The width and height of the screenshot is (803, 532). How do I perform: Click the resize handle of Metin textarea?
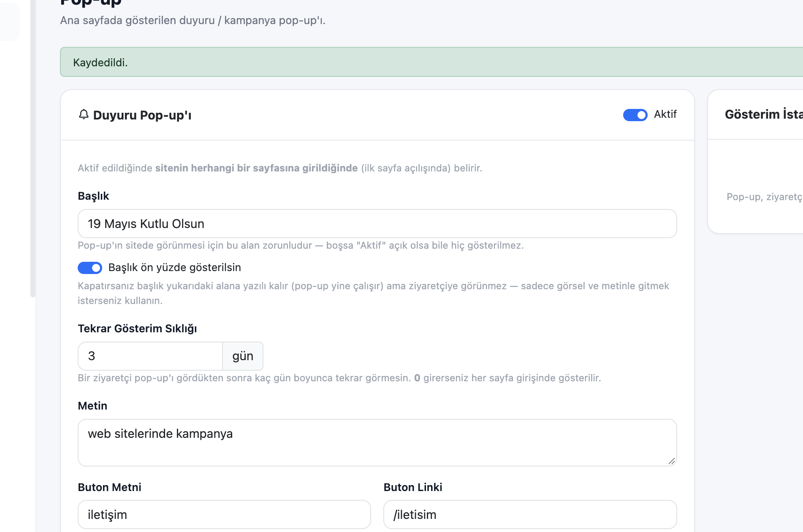pos(672,461)
